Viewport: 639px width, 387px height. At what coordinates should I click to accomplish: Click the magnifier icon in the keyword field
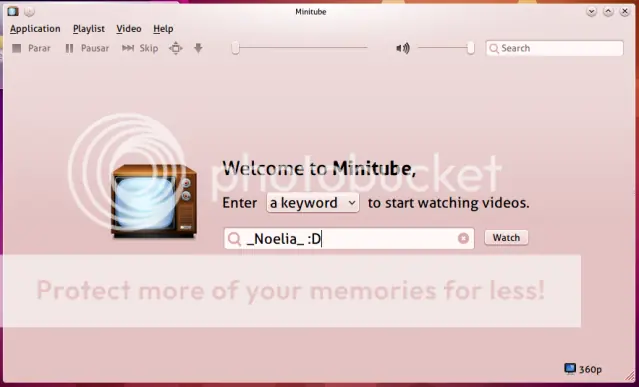234,239
